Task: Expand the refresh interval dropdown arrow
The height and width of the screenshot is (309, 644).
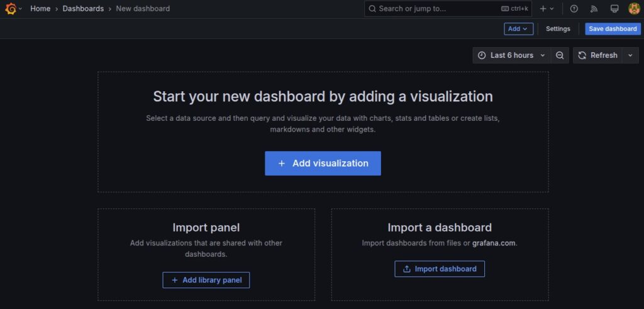Action: (x=631, y=55)
